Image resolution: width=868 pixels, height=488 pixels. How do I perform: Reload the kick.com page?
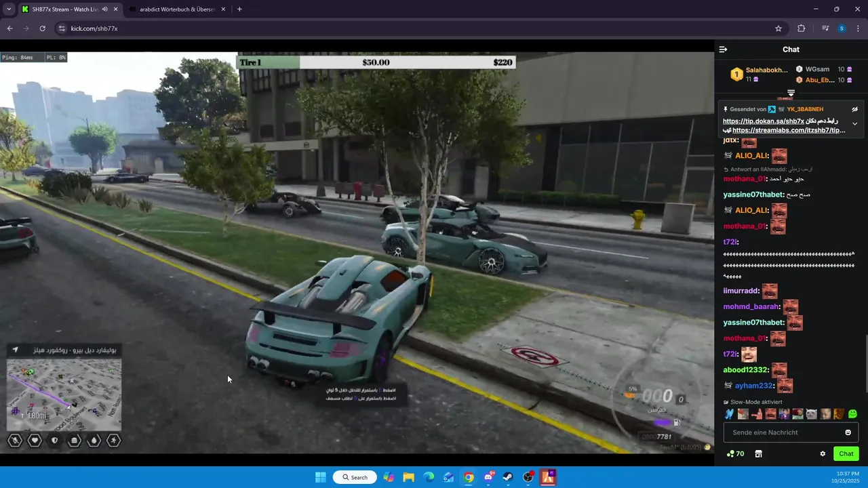(x=42, y=28)
